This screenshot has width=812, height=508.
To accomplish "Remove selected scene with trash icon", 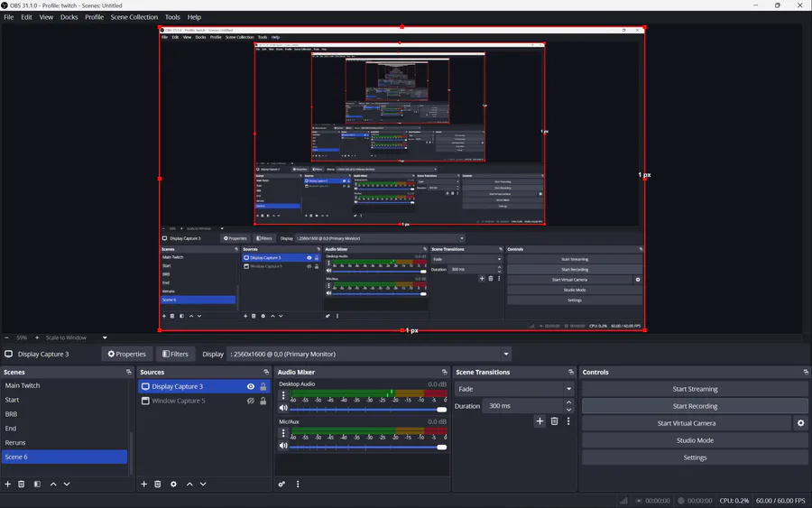I will pyautogui.click(x=22, y=484).
